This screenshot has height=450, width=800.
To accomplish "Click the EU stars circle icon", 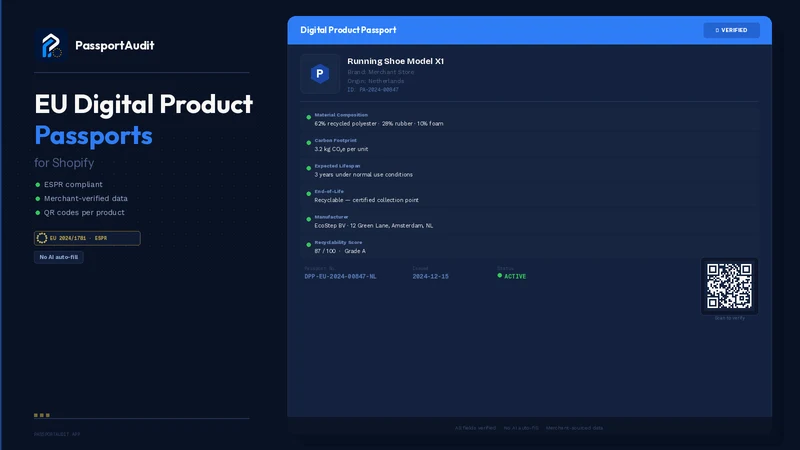I will tap(42, 238).
